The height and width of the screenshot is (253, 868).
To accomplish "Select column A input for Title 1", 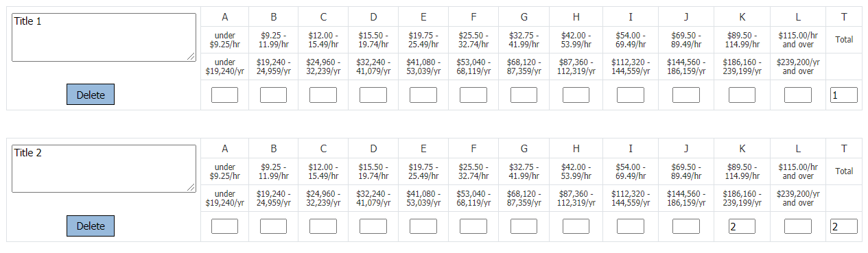I will [x=224, y=95].
